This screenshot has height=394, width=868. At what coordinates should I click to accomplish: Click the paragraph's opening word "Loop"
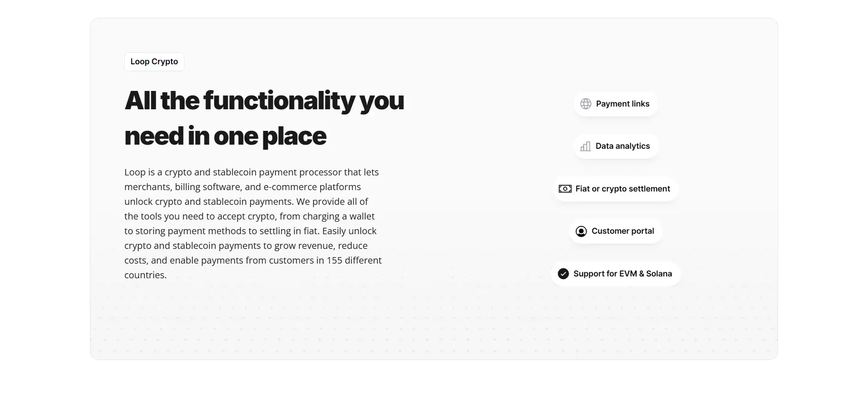(x=135, y=172)
